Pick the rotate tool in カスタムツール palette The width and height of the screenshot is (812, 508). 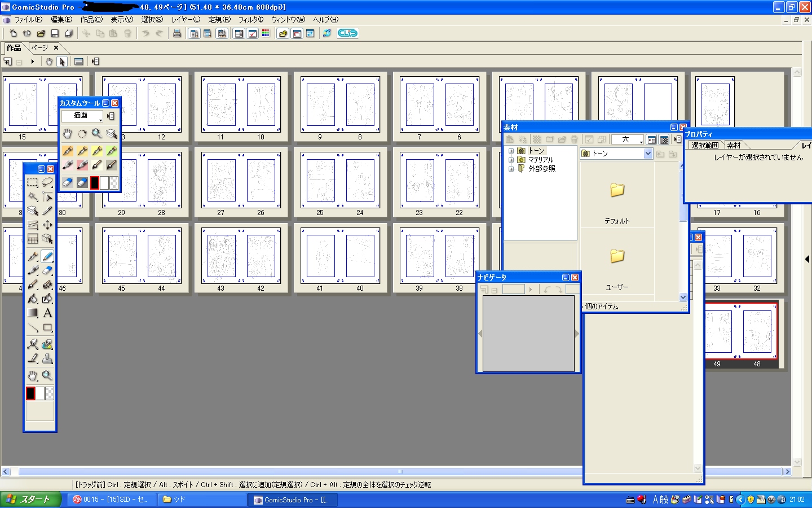(x=82, y=133)
